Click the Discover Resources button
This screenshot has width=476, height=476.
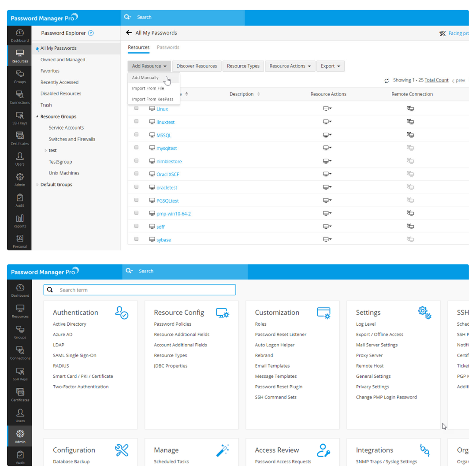point(197,66)
